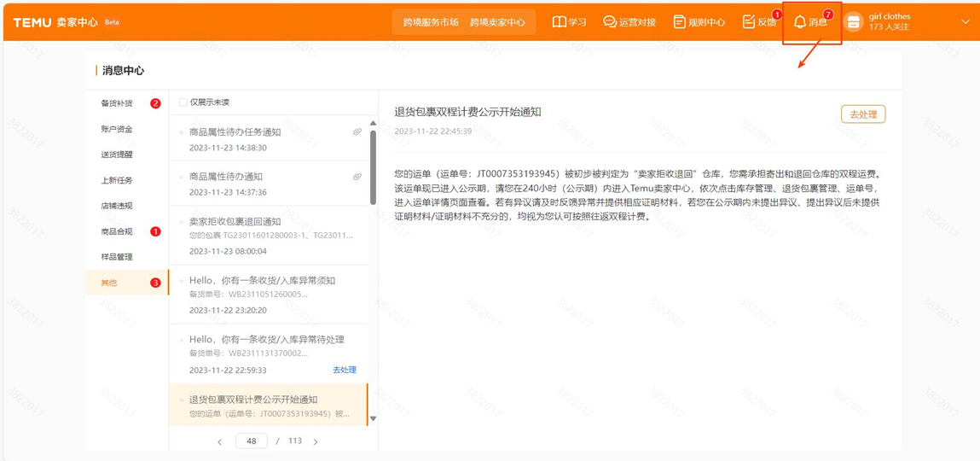Switch to 跨境卖家中心
Viewport: 980px width, 461px height.
pyautogui.click(x=497, y=22)
